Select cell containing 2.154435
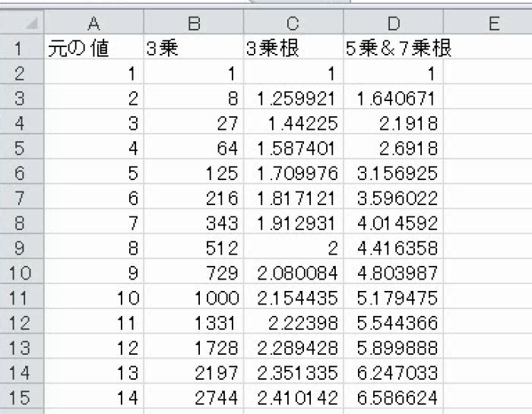 pos(293,296)
